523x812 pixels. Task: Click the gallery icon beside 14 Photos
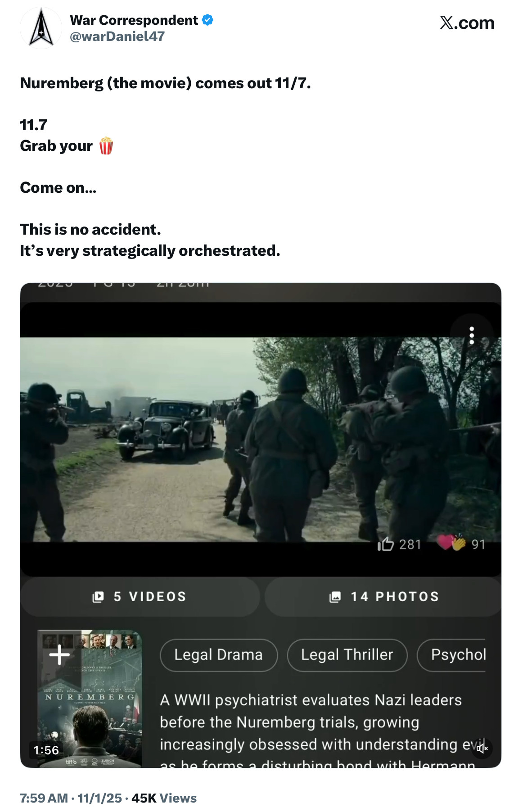pyautogui.click(x=335, y=597)
